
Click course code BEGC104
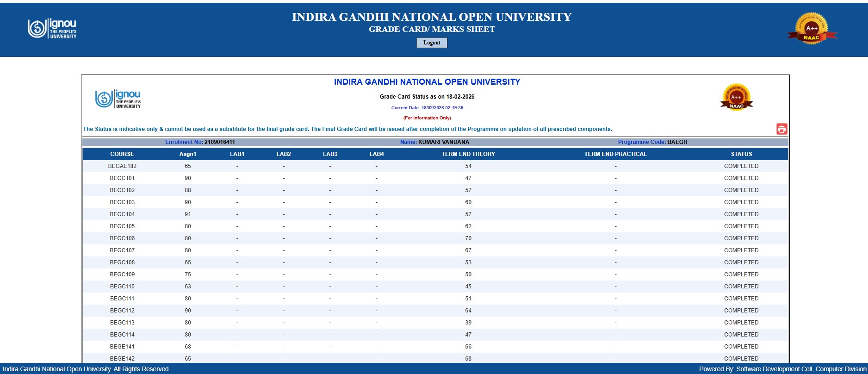pos(122,214)
